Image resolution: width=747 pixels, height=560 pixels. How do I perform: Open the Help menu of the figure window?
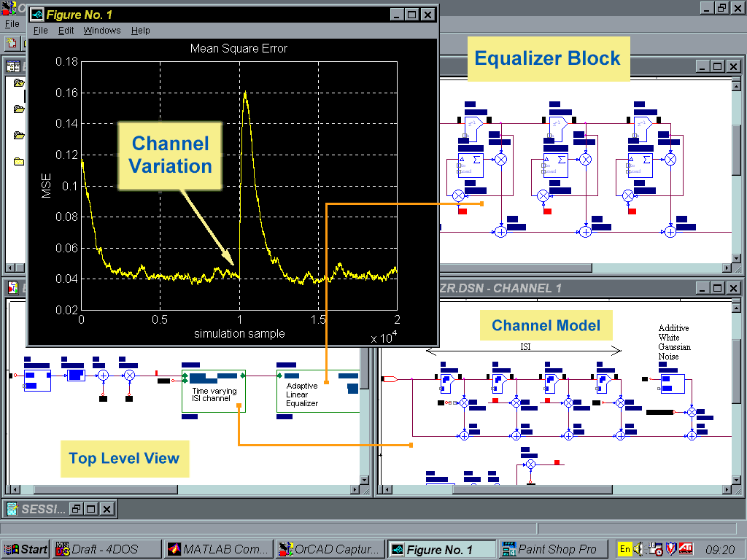coord(141,31)
